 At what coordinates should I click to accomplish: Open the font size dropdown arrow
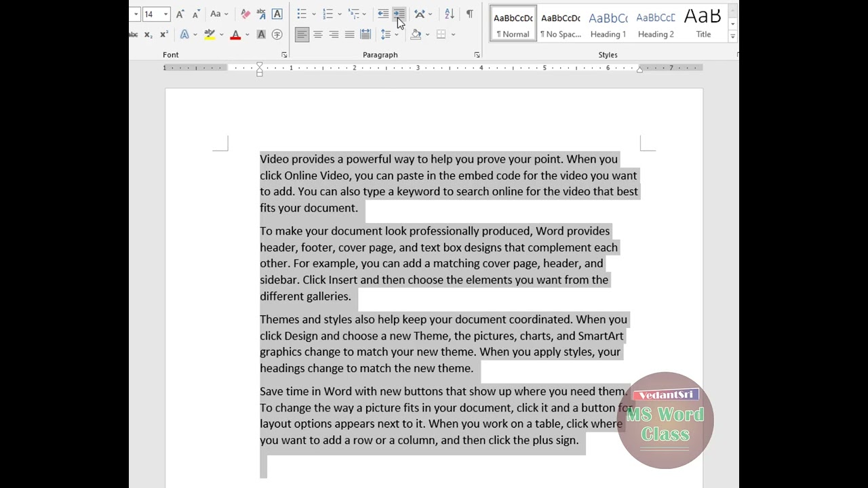click(165, 14)
